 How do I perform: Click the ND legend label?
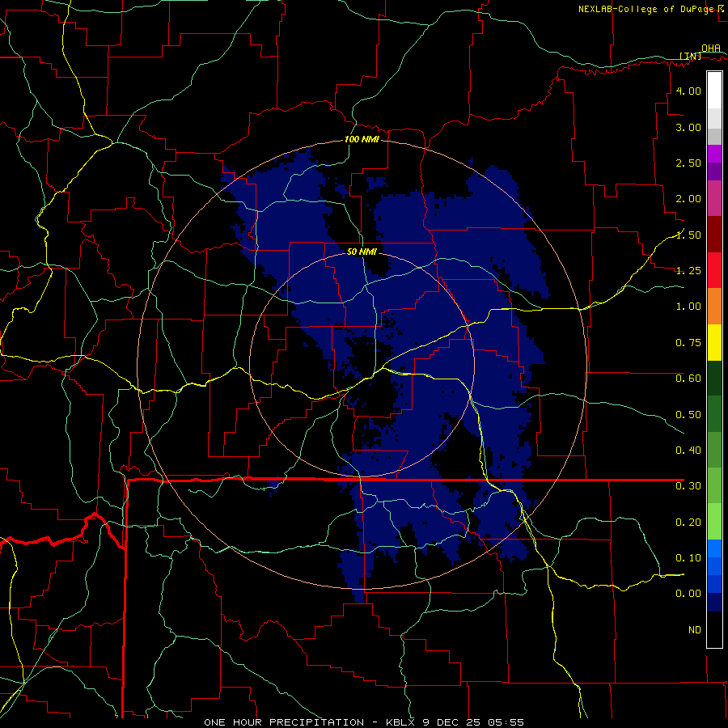tap(695, 630)
